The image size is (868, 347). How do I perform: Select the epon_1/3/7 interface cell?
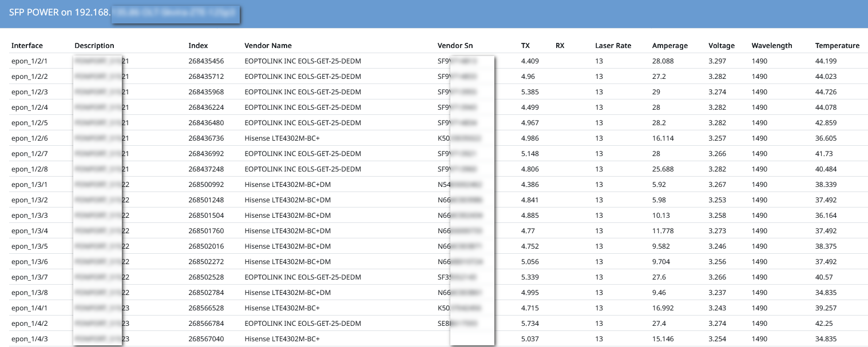[x=30, y=277]
